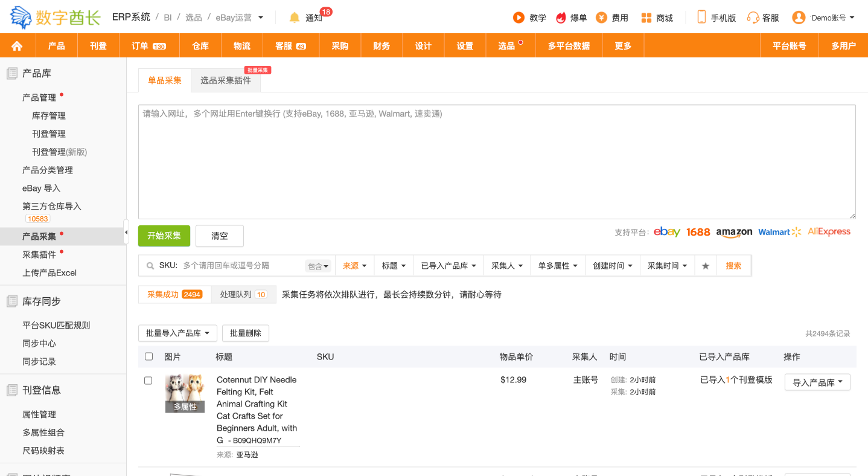This screenshot has height=476, width=868.
Task: Open the Demo账号 account dropdown
Action: (x=824, y=18)
